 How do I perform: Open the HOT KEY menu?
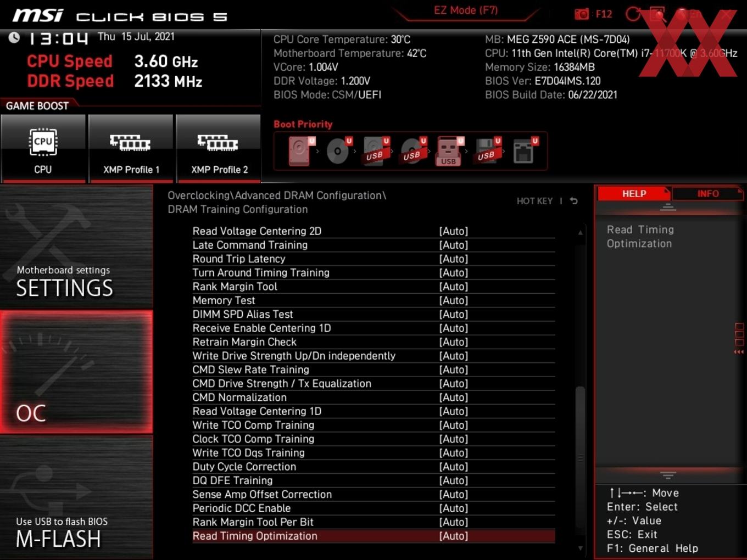(534, 201)
